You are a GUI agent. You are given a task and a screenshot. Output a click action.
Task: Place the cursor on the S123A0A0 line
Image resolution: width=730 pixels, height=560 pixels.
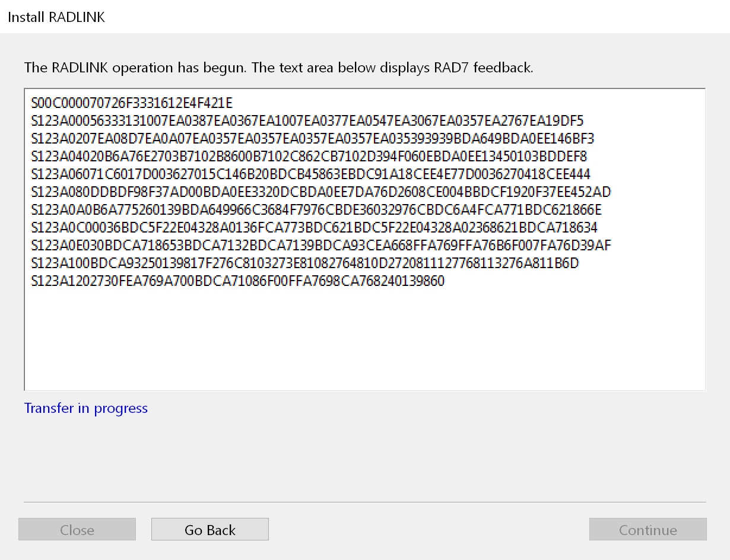coord(316,210)
